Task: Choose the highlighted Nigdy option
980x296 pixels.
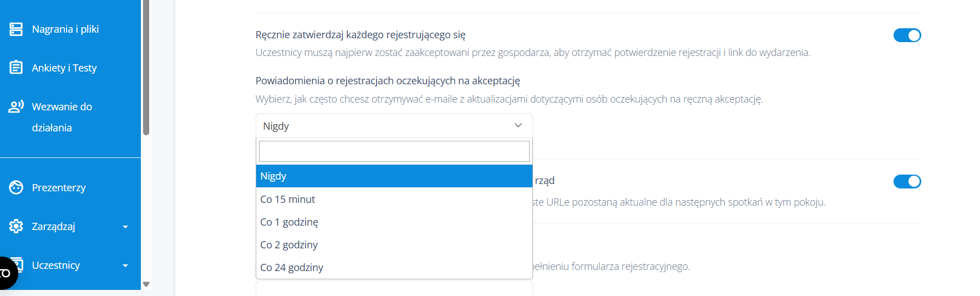Action: click(x=394, y=176)
